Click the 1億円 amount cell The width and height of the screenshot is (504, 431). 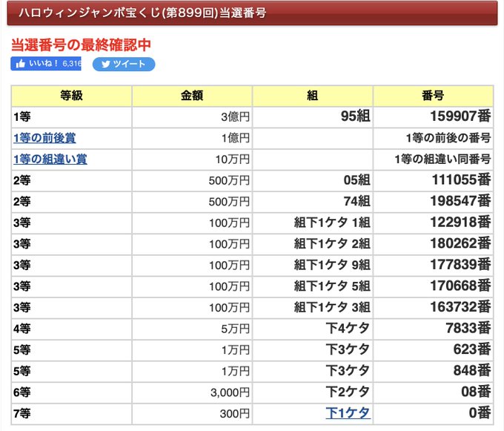192,138
